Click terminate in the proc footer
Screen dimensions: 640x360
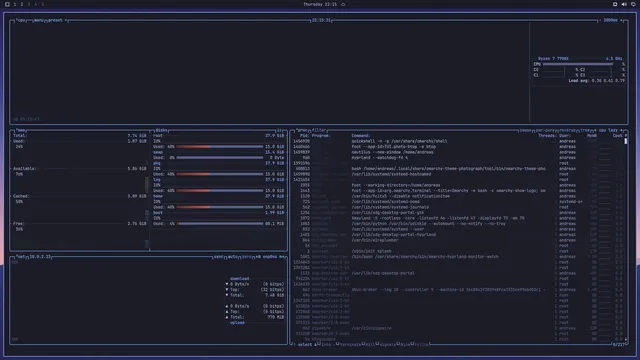pyautogui.click(x=350, y=345)
